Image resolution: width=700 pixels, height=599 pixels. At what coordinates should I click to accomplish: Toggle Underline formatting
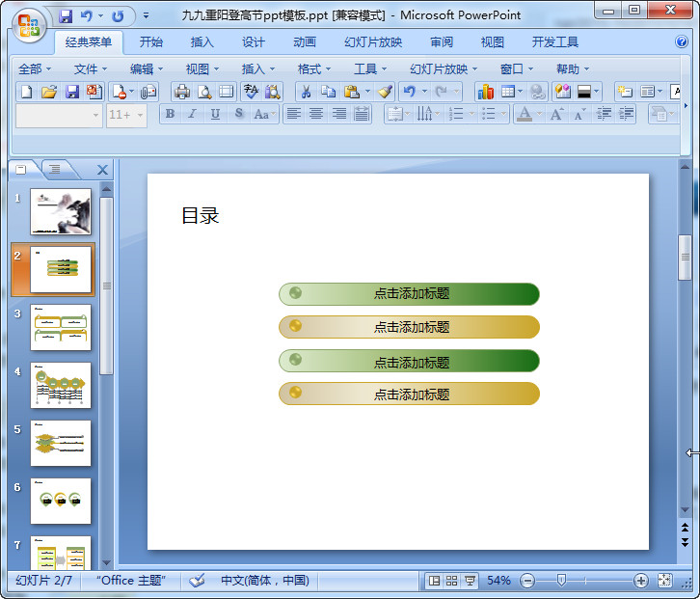[215, 115]
